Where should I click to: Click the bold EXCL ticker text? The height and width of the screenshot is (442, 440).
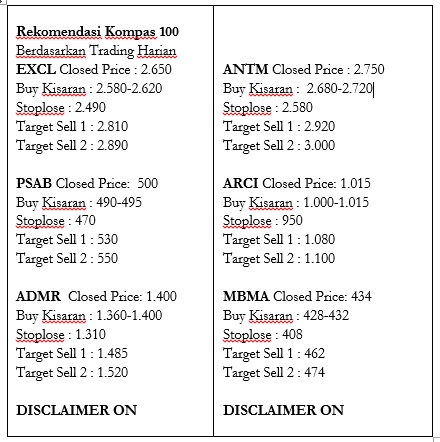36,70
